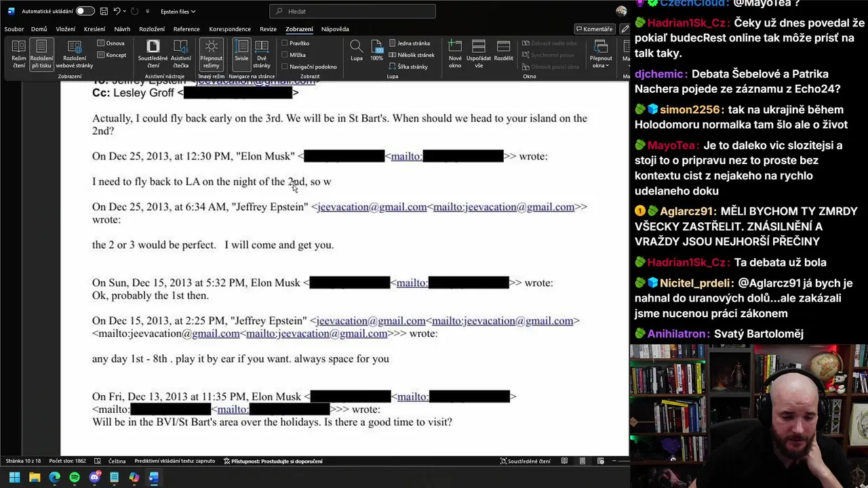Open Lupa zoom dialog
868x488 pixels.
point(356,51)
